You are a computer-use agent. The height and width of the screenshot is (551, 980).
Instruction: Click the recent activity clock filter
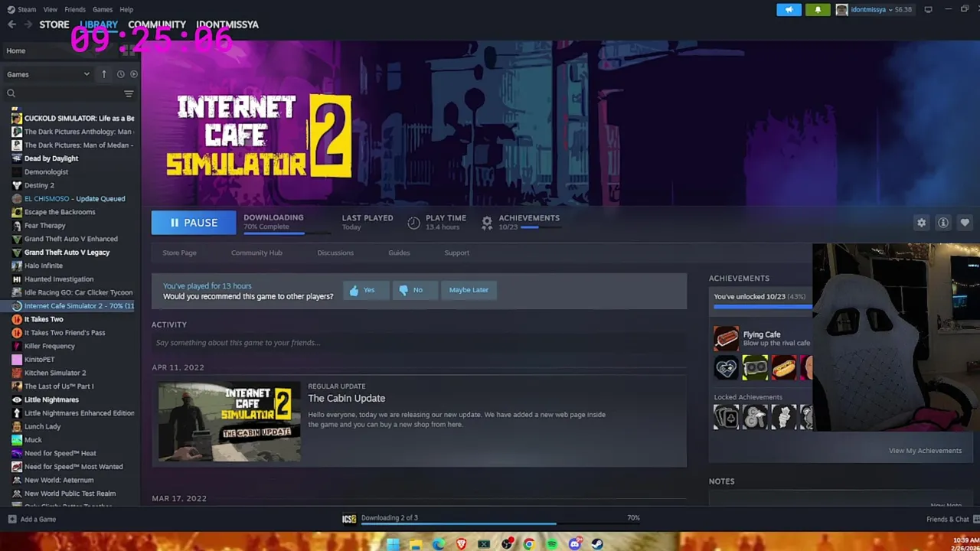120,74
